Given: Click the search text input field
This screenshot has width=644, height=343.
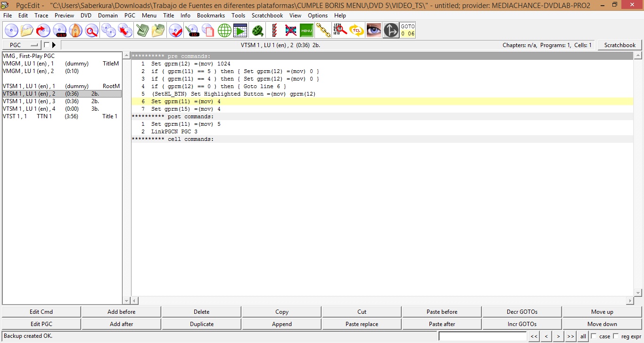Looking at the screenshot, I should (x=482, y=336).
